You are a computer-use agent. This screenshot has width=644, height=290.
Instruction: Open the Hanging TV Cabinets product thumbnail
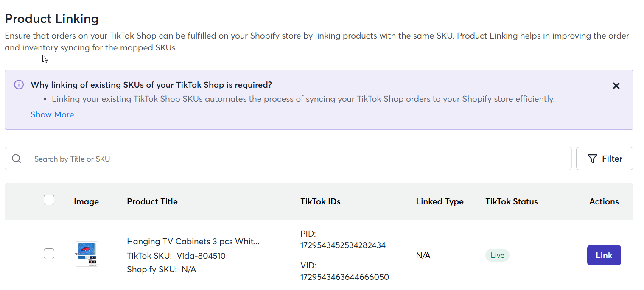87,254
